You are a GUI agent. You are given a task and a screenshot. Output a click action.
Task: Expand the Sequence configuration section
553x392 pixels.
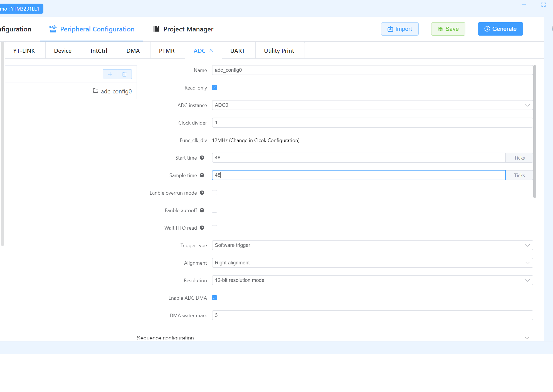527,338
